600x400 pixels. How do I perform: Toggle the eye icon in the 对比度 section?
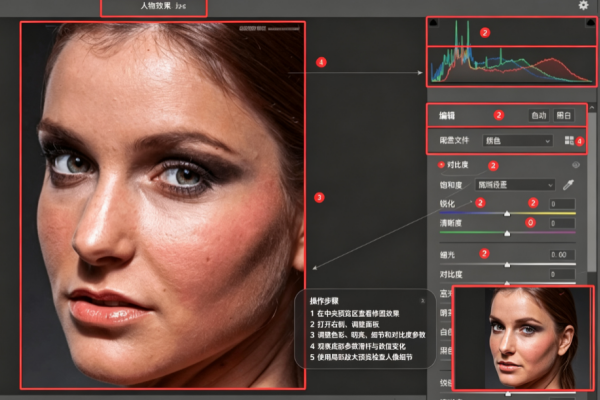pyautogui.click(x=576, y=165)
